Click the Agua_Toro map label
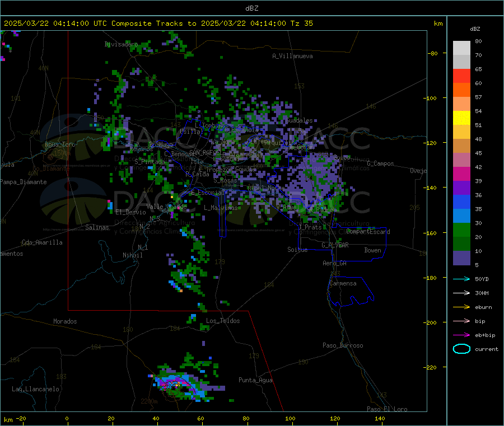504x426 pixels. coord(60,144)
